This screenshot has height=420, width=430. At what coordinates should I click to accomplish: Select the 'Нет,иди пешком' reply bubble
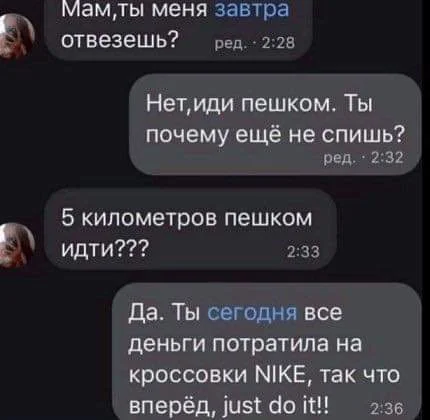(275, 124)
